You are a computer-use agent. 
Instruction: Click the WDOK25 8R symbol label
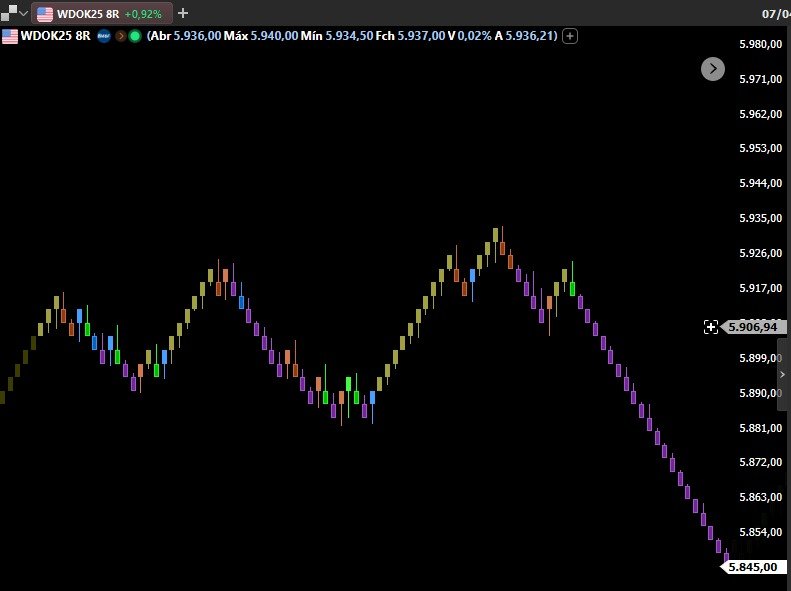coord(55,36)
